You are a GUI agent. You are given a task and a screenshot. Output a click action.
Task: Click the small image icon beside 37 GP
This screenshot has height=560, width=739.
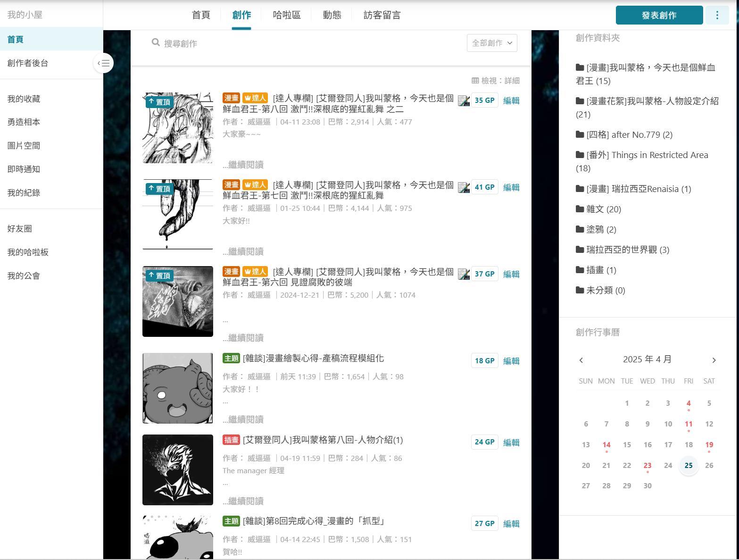click(464, 274)
